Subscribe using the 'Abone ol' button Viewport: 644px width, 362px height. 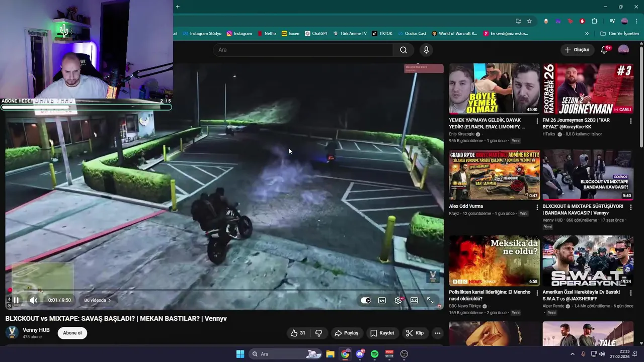(72, 333)
